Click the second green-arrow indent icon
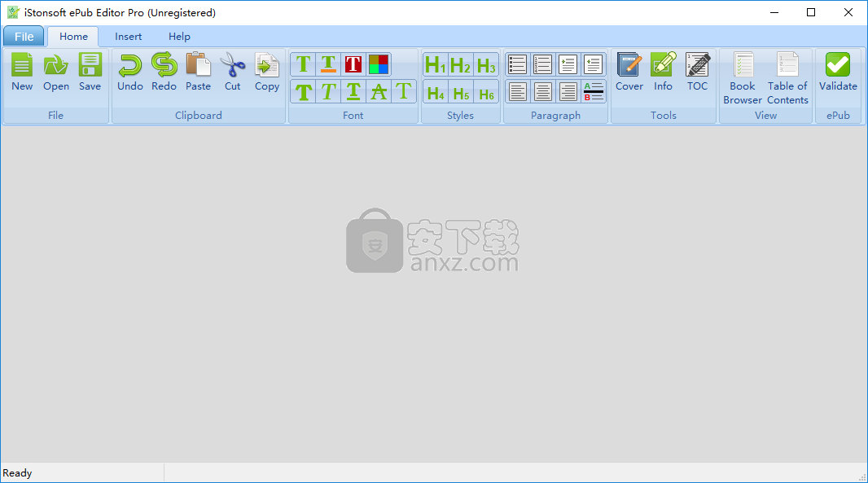Viewport: 868px width, 483px height. click(x=593, y=65)
